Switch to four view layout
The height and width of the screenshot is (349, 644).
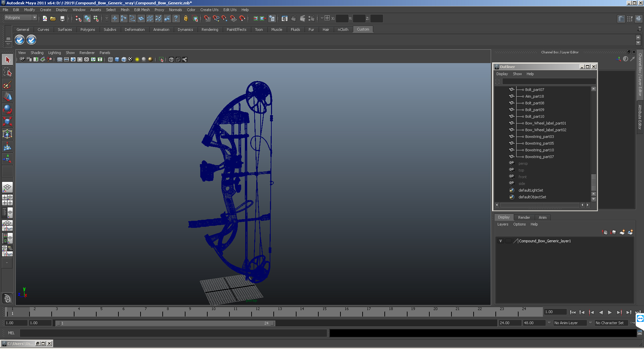click(7, 200)
